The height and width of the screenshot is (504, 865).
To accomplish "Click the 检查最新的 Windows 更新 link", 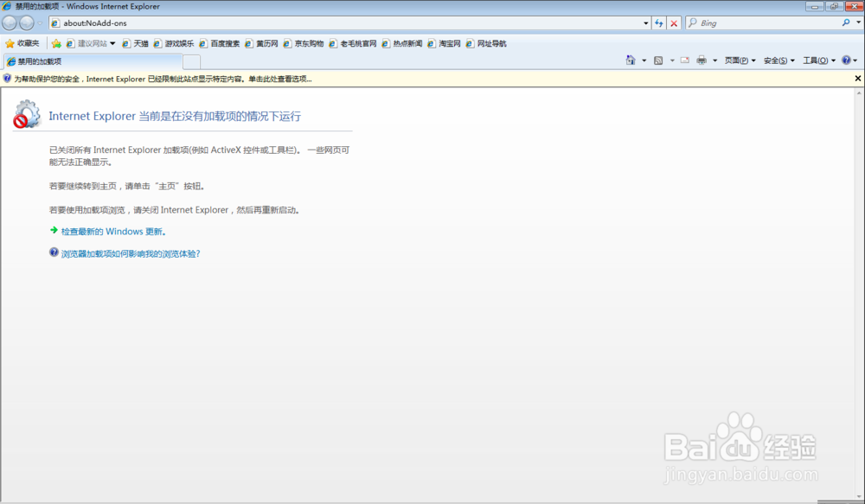I will [x=113, y=232].
